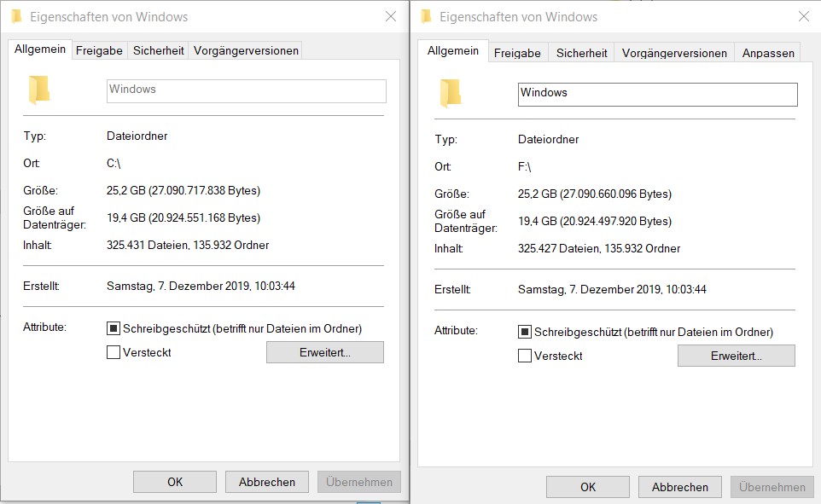821x504 pixels.
Task: Close the left (C:\) properties dialog
Action: (391, 17)
